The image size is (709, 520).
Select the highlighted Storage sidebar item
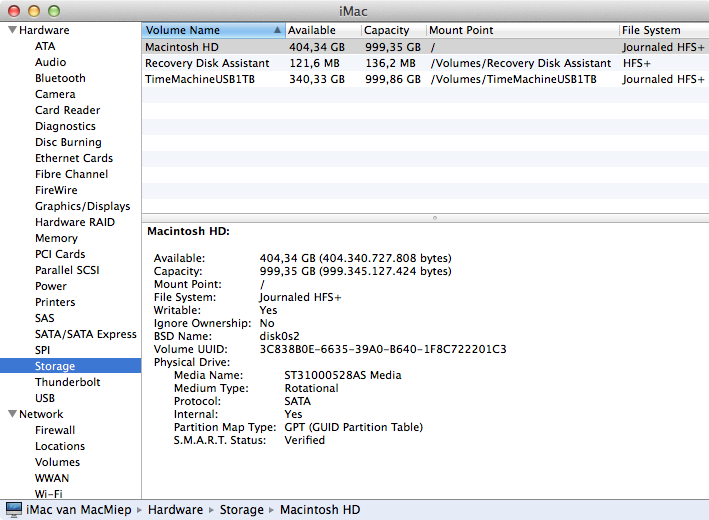(71, 366)
